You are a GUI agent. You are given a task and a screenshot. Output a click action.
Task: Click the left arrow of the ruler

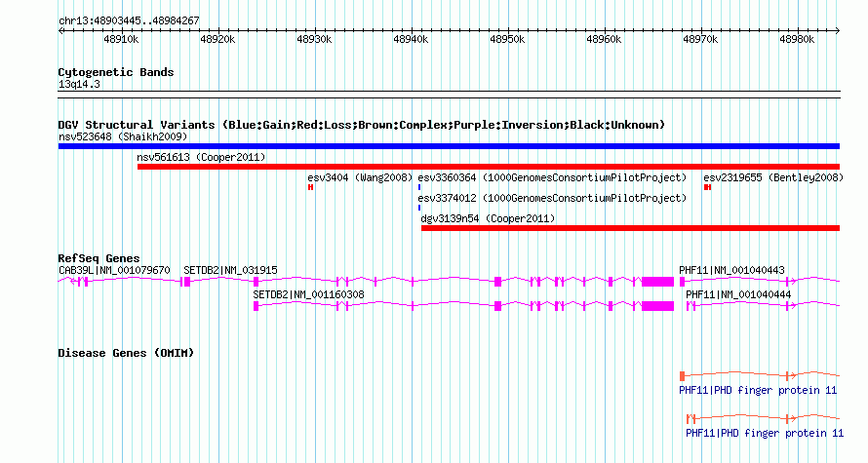pos(60,30)
